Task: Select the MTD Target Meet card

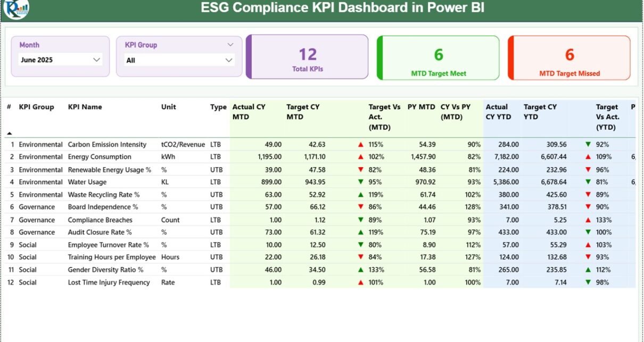Action: tap(438, 58)
